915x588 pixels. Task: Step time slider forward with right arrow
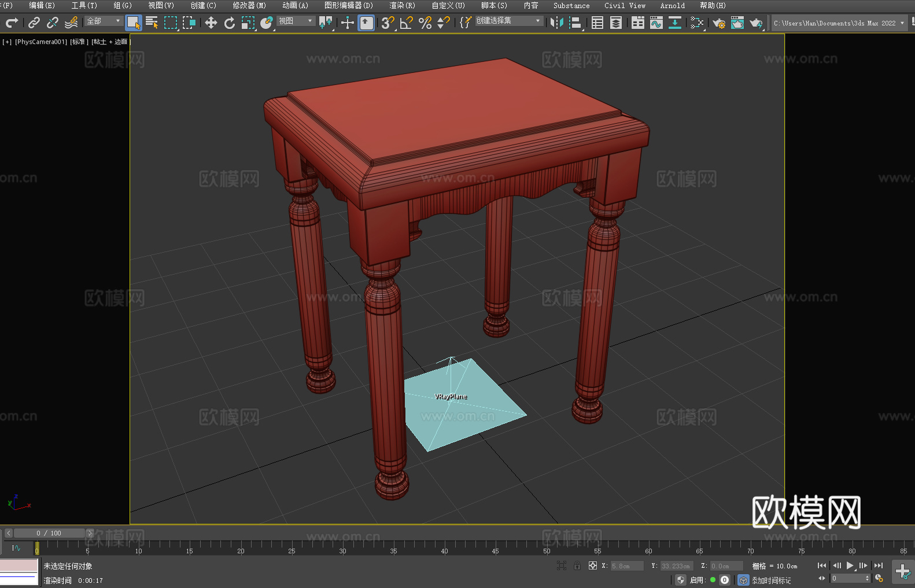90,533
